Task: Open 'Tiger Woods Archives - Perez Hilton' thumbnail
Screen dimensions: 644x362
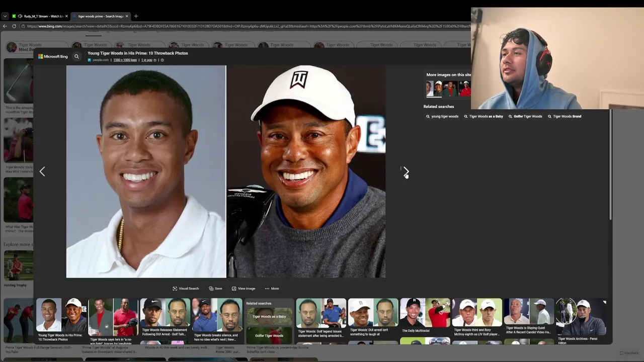Action: tap(581, 321)
